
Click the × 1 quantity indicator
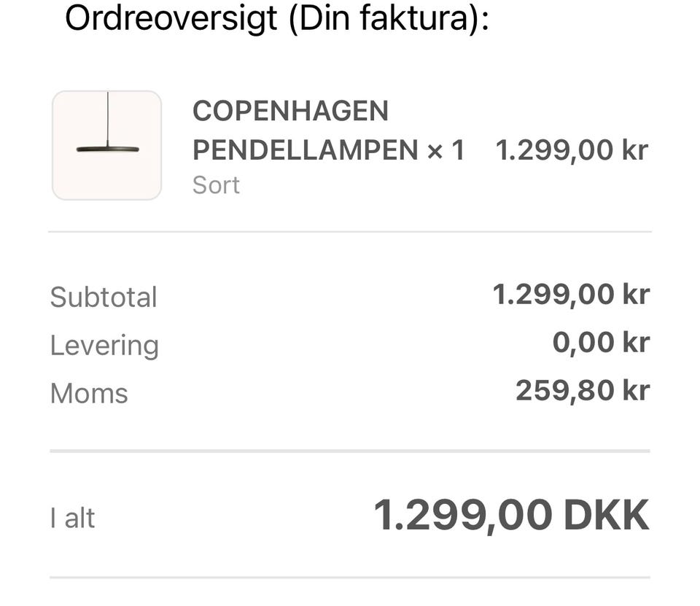pyautogui.click(x=446, y=150)
